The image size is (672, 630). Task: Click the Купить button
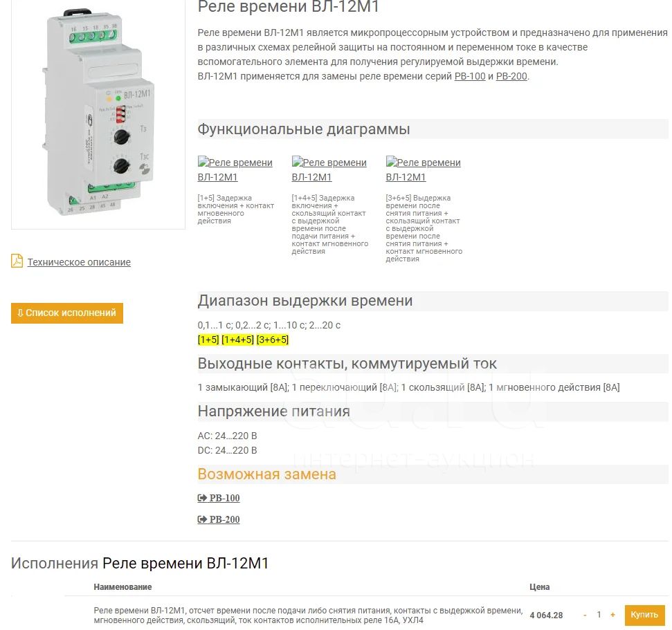644,615
